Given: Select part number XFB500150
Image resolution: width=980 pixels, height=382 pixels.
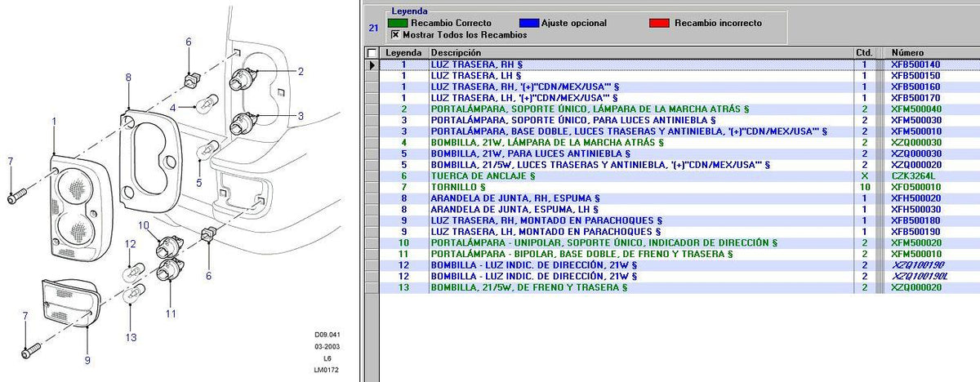Looking at the screenshot, I should (915, 75).
